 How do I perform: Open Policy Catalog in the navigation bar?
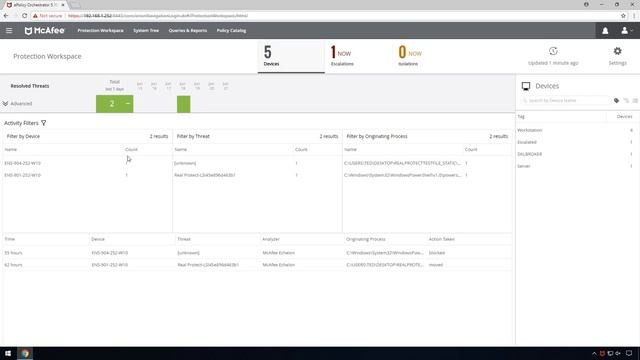231,31
